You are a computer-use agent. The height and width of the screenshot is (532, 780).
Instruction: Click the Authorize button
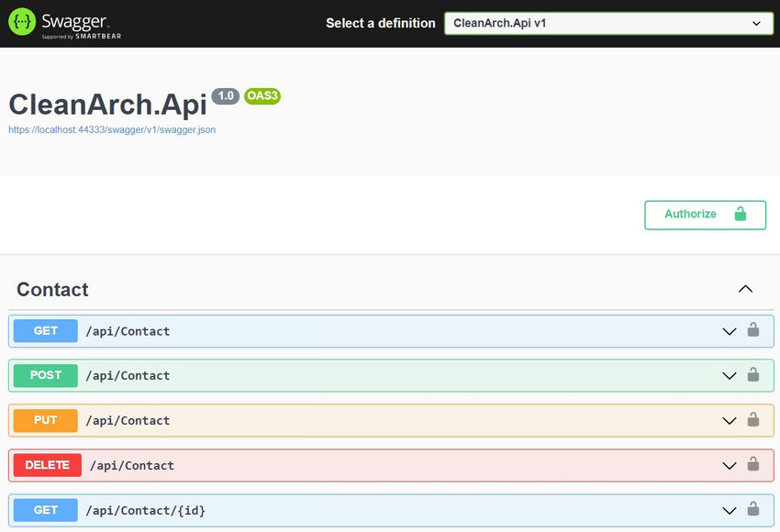click(x=705, y=214)
